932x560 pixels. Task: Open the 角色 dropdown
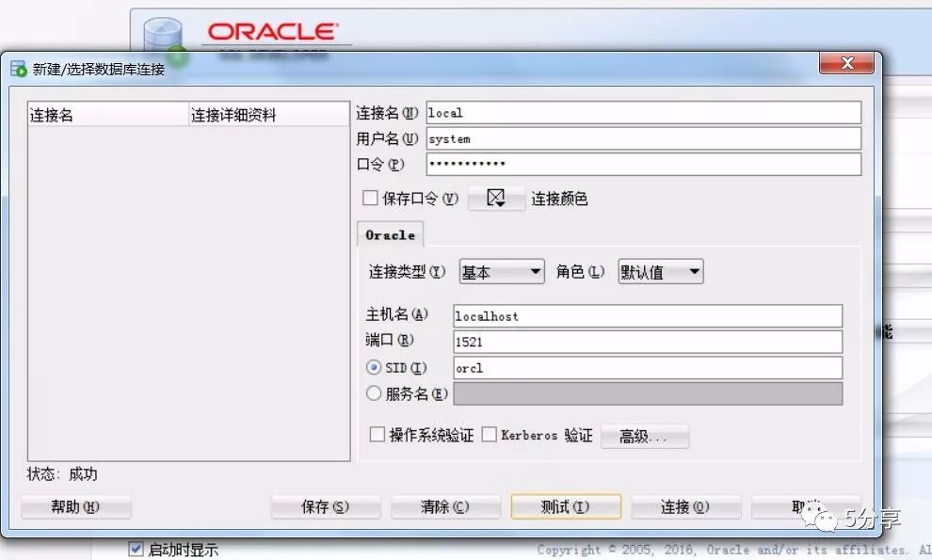tap(660, 272)
